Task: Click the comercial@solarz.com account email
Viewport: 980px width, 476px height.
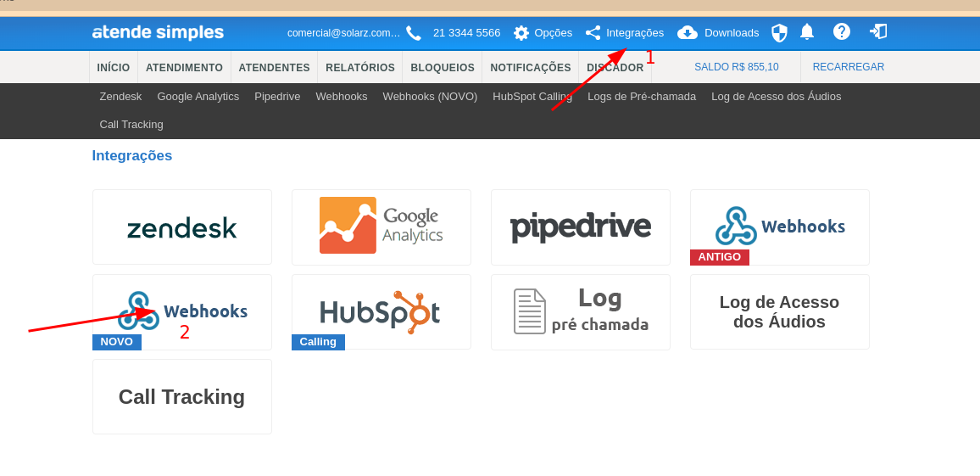Action: pos(343,33)
